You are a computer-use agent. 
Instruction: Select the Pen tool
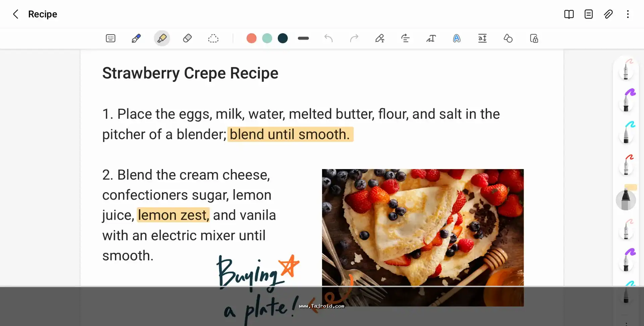pyautogui.click(x=136, y=38)
